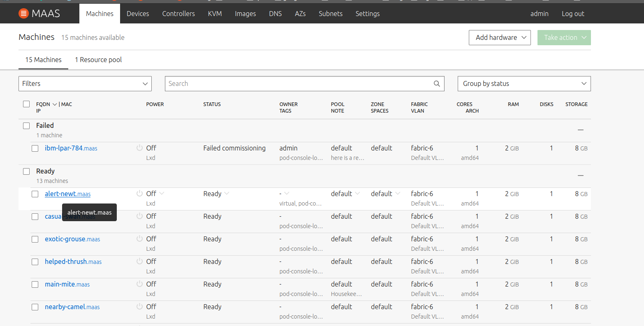Click power icon for nearby-camel
644x326 pixels.
click(139, 307)
